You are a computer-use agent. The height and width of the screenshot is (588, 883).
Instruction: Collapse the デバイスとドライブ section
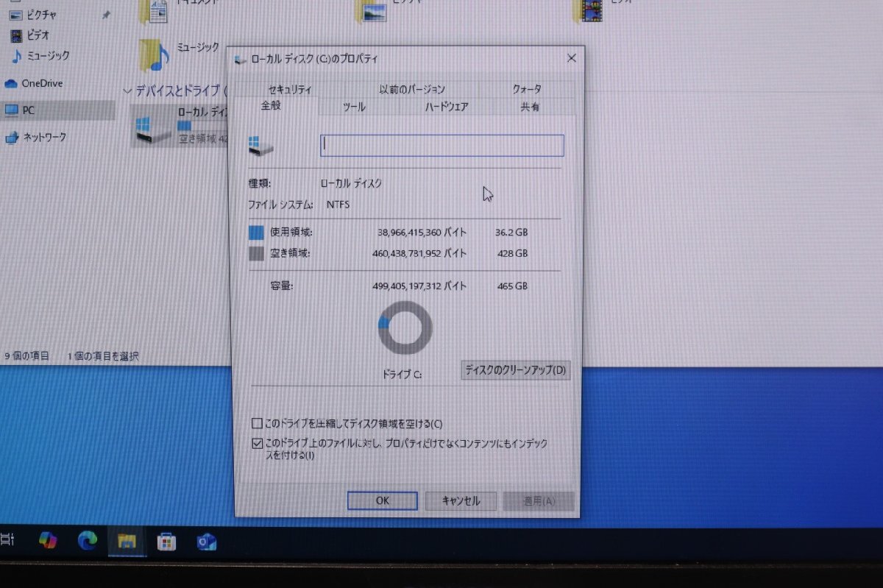(x=128, y=91)
